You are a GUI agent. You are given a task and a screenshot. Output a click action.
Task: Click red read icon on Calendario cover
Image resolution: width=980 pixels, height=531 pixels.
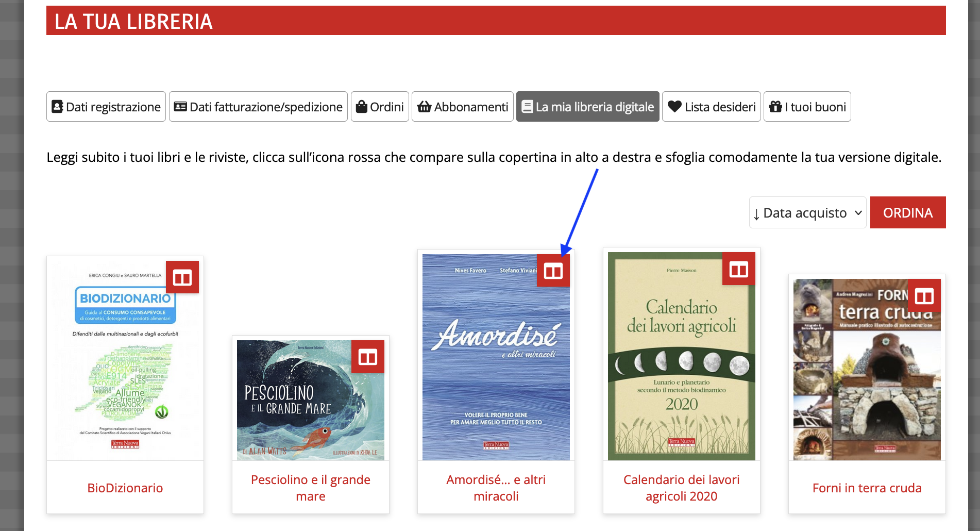(738, 269)
